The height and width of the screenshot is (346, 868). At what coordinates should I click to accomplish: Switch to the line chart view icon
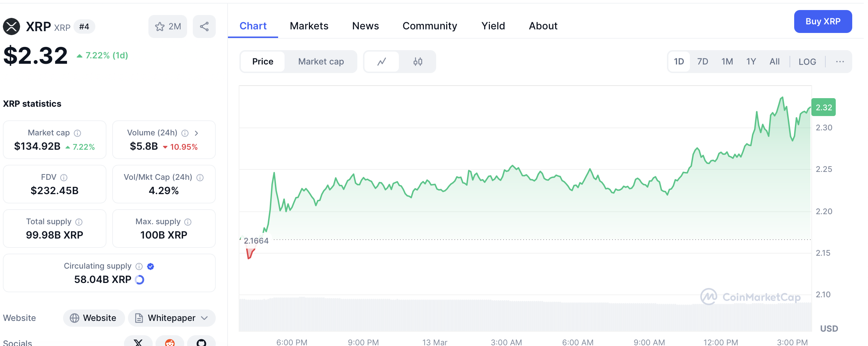pyautogui.click(x=382, y=62)
